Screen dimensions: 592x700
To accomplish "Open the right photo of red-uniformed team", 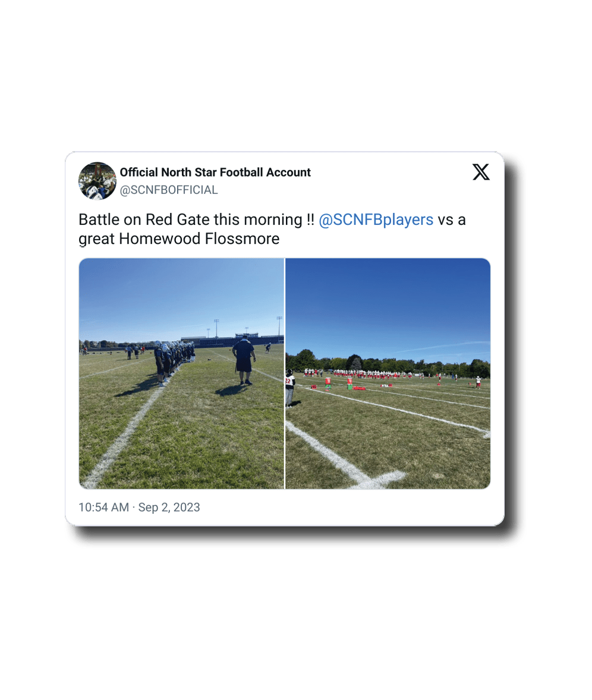I will coord(388,373).
